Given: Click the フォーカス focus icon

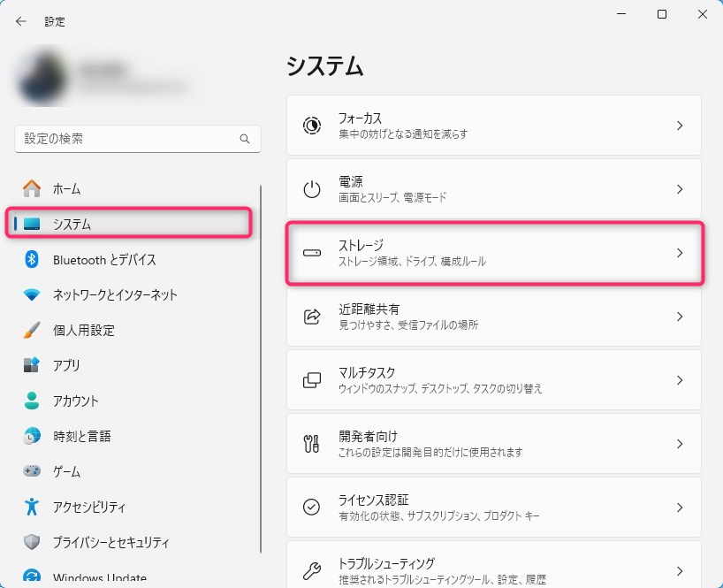Looking at the screenshot, I should pos(312,126).
